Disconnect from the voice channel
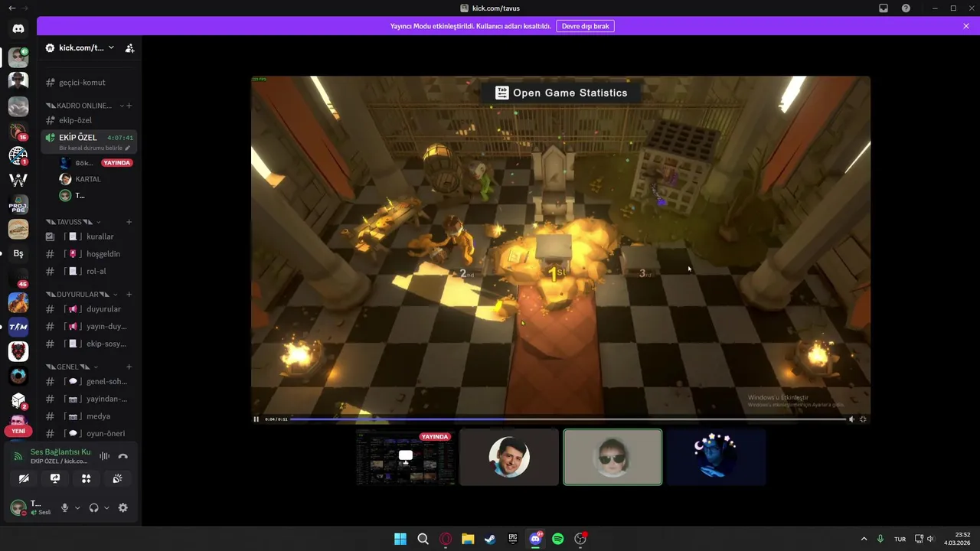Screen dimensions: 980x551 122,456
